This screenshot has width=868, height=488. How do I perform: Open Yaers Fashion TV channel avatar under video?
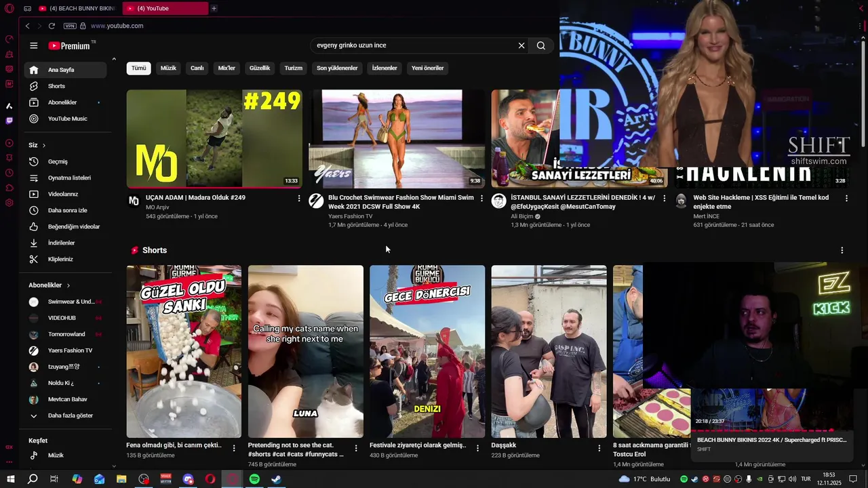pyautogui.click(x=316, y=201)
